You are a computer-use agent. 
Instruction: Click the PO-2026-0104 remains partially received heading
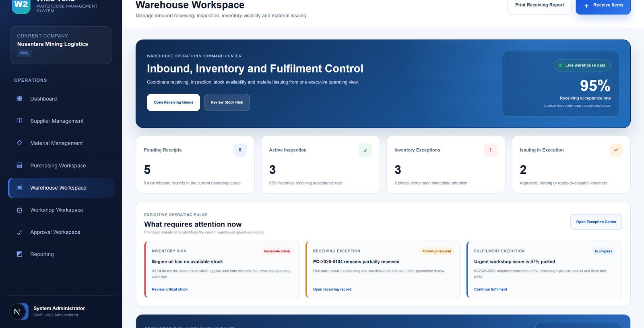click(x=356, y=262)
